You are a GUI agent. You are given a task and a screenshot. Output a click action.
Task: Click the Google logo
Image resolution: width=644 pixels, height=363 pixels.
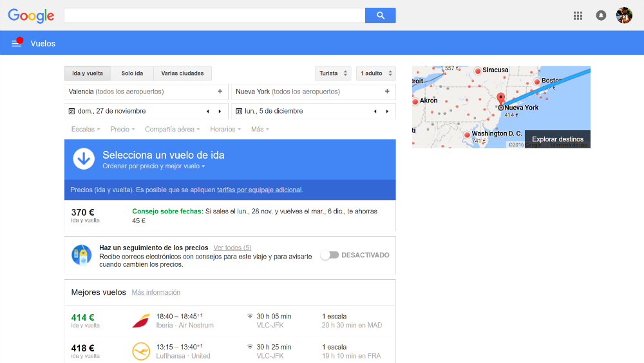tap(31, 15)
